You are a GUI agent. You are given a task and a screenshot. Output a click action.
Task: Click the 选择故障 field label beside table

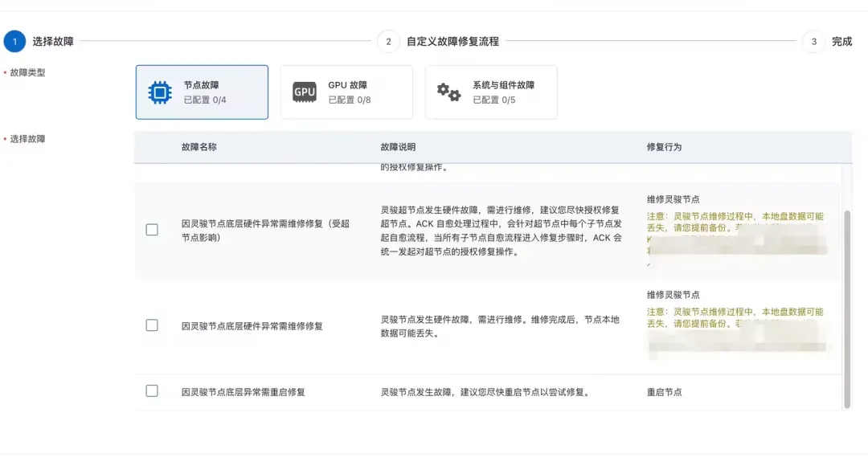(27, 139)
